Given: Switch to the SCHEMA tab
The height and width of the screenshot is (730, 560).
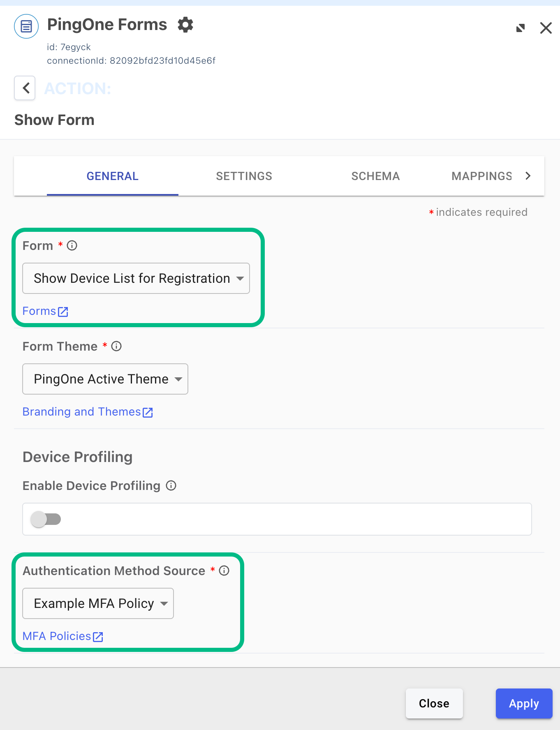Looking at the screenshot, I should click(375, 176).
